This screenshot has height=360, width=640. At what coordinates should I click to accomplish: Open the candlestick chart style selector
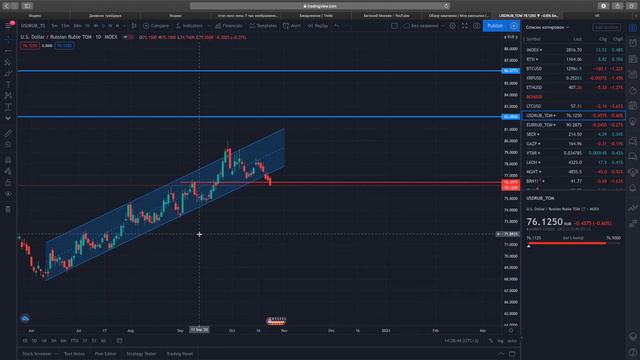(134, 26)
